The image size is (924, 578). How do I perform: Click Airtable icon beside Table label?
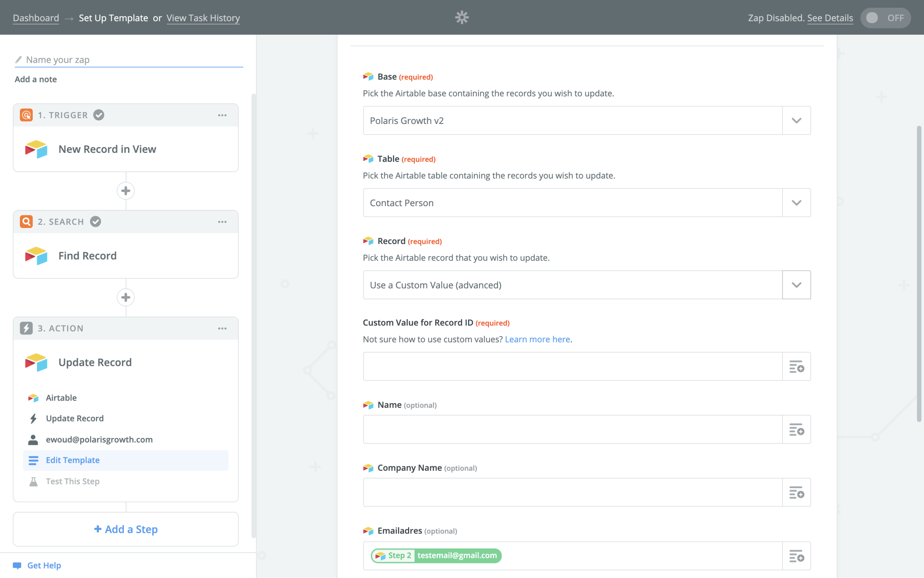(x=368, y=159)
